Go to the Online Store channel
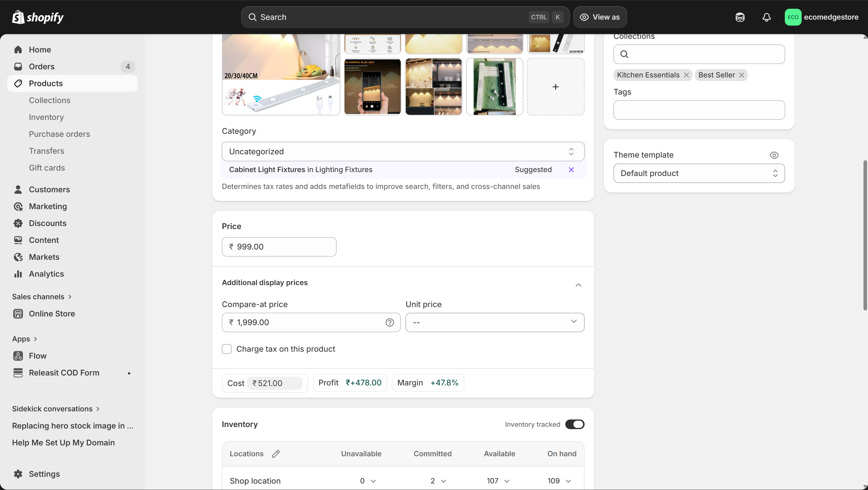The height and width of the screenshot is (490, 868). coord(52,313)
